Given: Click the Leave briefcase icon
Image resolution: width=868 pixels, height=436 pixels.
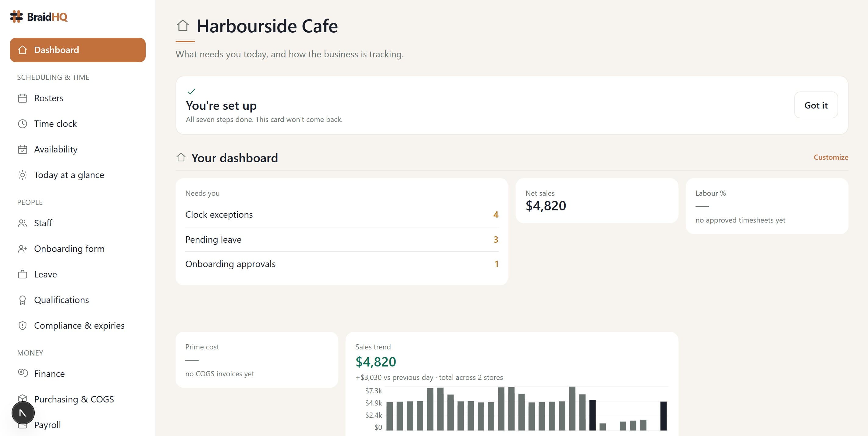Looking at the screenshot, I should coord(23,274).
